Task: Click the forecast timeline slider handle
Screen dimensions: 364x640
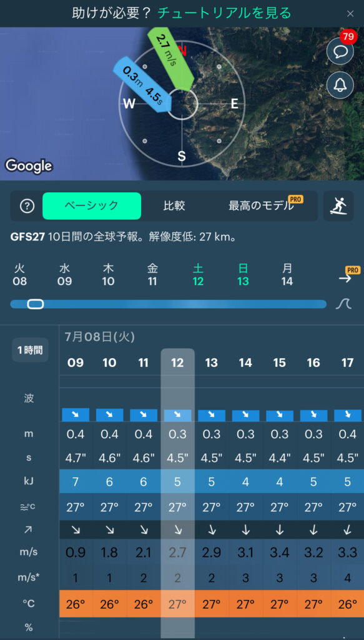Action: (x=36, y=304)
